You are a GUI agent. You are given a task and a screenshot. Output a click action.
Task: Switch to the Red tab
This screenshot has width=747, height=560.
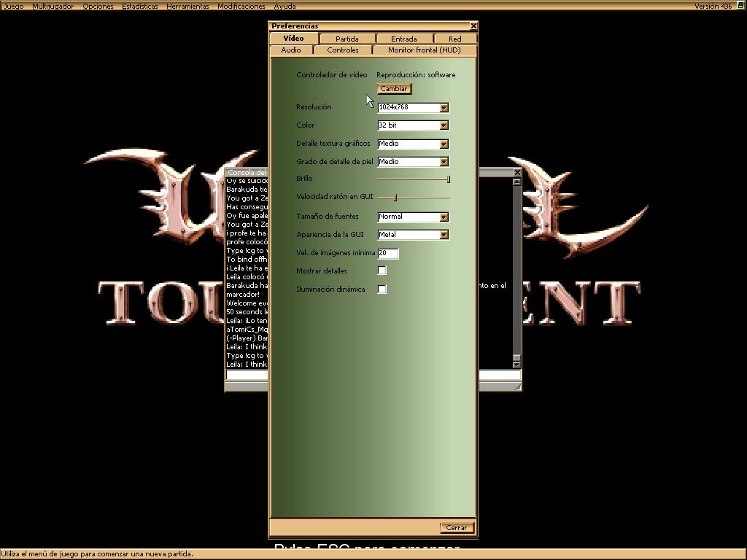click(455, 39)
